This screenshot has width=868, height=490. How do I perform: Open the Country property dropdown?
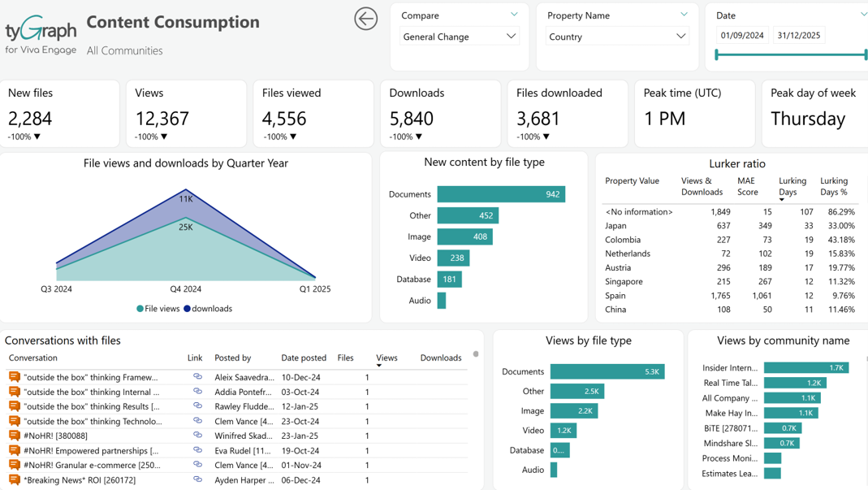point(617,37)
